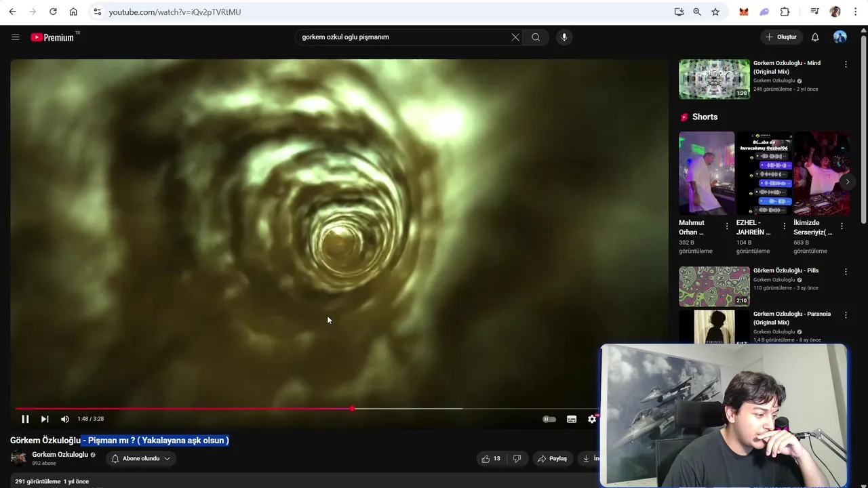Viewport: 868px width, 488px height.
Task: Open Gorkem Ozkuloglu channel avatar
Action: click(18, 458)
